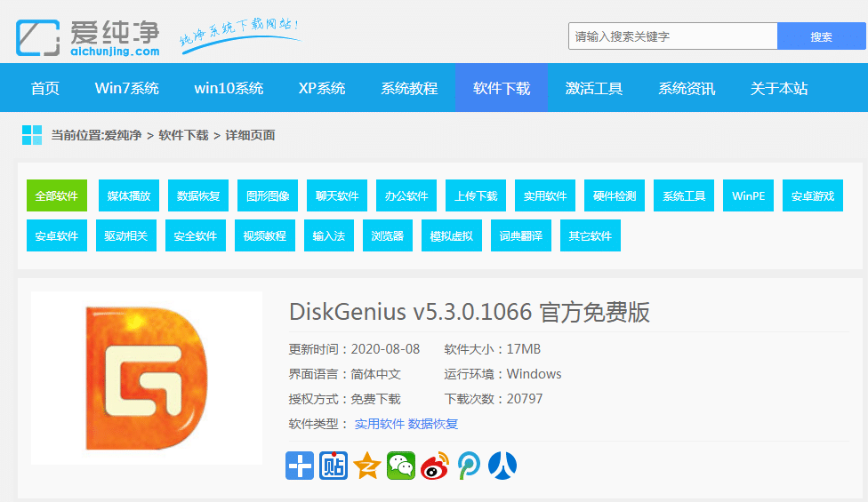Select the 安全软件 category button
Viewport: 868px width, 502px height.
196,235
